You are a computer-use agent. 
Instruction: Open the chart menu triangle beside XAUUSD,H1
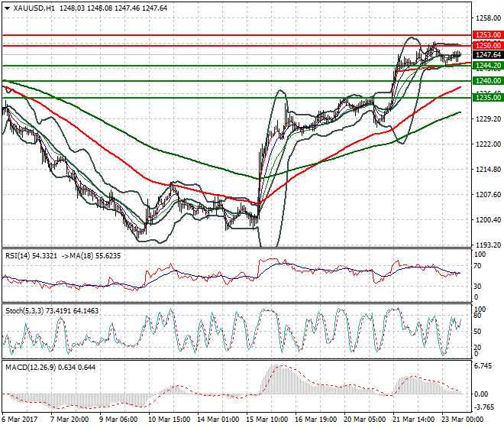pyautogui.click(x=8, y=8)
